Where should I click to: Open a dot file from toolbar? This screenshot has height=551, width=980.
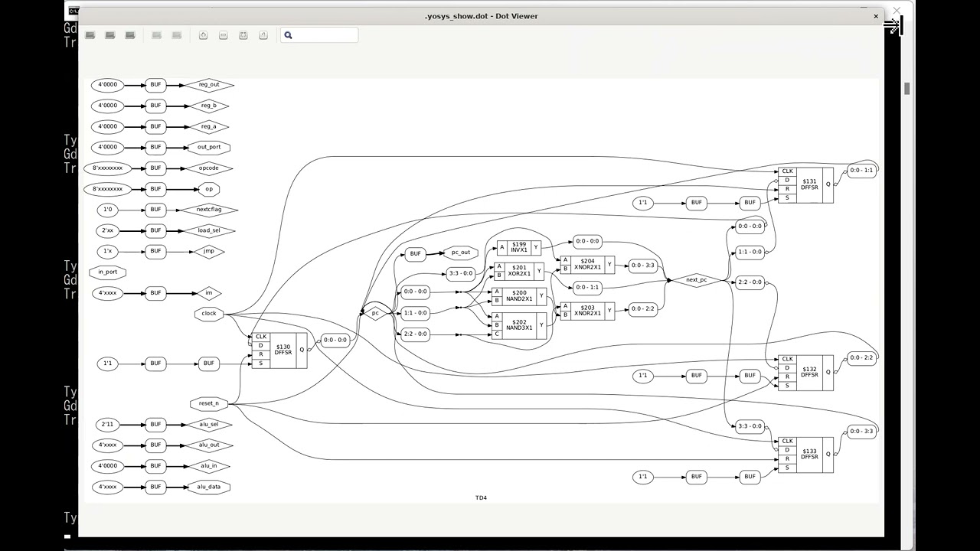[90, 35]
